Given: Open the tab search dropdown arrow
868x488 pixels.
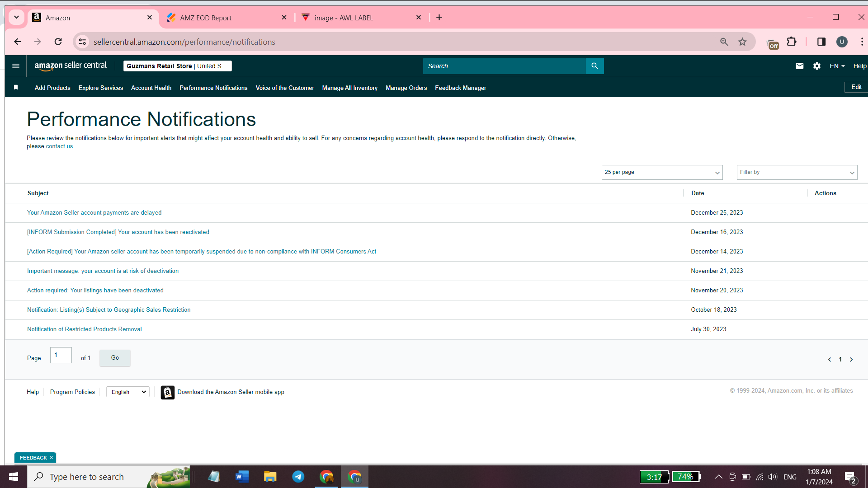Looking at the screenshot, I should pos(16,17).
